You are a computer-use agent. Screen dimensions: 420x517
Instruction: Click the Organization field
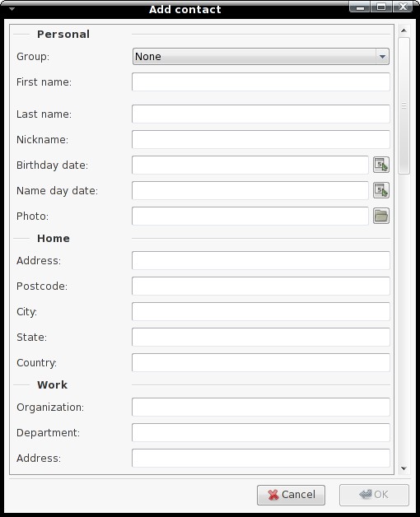(x=260, y=407)
